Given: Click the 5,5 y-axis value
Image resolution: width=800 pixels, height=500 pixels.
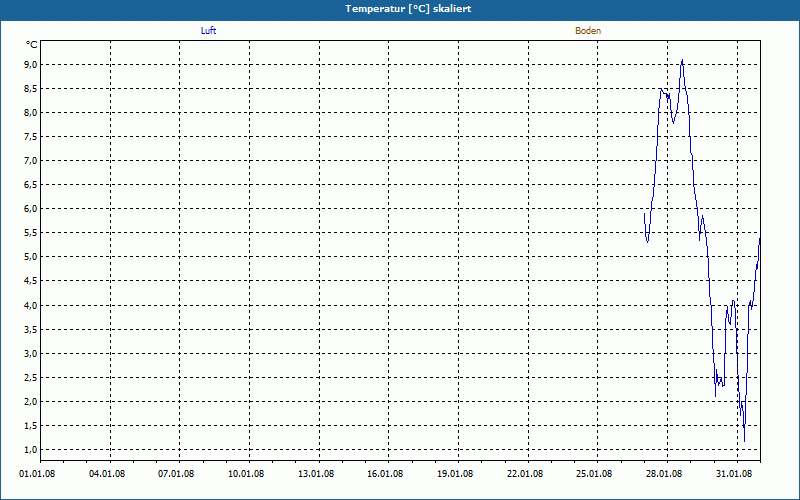Looking at the screenshot, I should click(x=31, y=233).
